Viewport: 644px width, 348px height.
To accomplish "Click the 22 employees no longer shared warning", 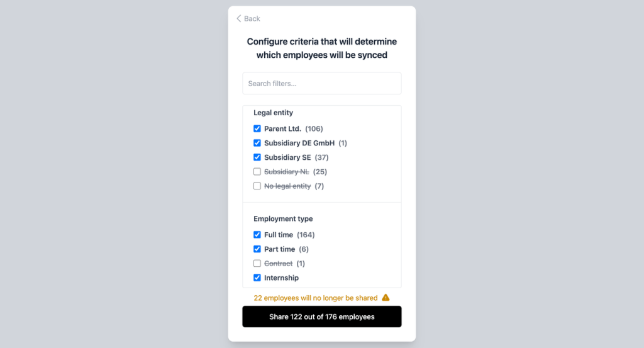I will 316,298.
